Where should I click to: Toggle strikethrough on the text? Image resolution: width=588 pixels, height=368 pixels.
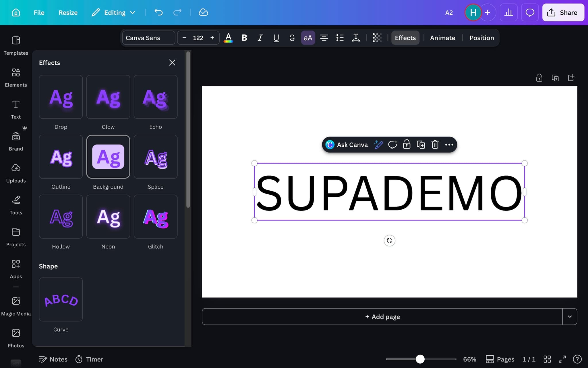tap(292, 38)
